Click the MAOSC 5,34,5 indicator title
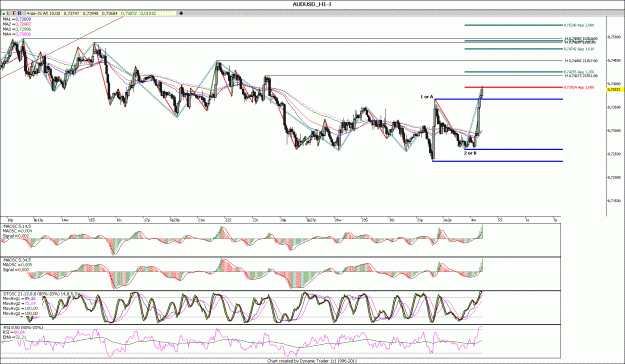 (17, 260)
